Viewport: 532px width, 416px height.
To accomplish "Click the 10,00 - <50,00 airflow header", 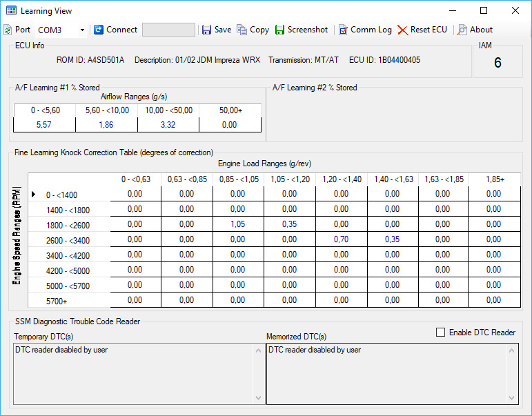I will [x=168, y=110].
